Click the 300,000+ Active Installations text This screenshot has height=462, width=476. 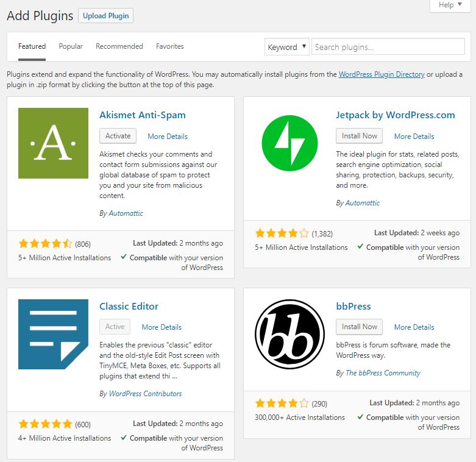300,418
